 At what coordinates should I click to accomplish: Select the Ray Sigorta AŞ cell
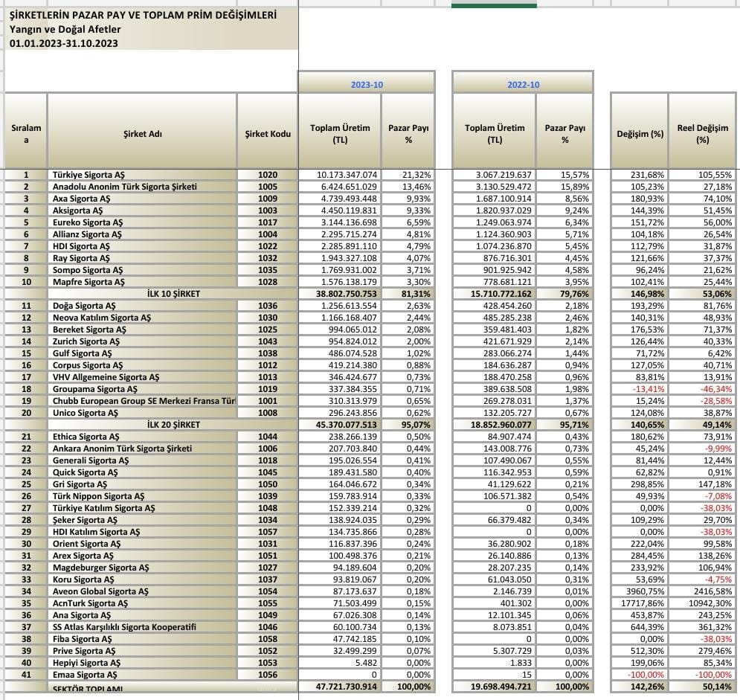pos(142,258)
